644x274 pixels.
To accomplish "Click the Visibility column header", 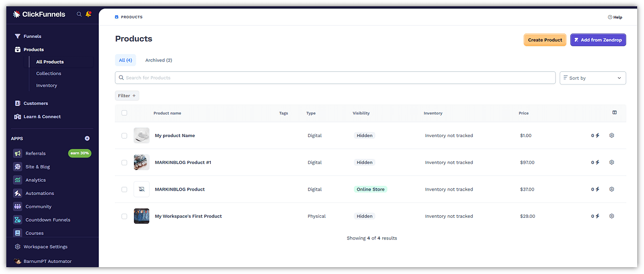I will click(361, 113).
